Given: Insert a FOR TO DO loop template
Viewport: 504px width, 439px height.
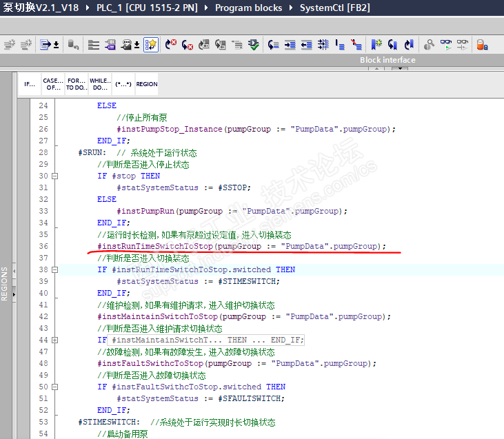Looking at the screenshot, I should point(76,84).
